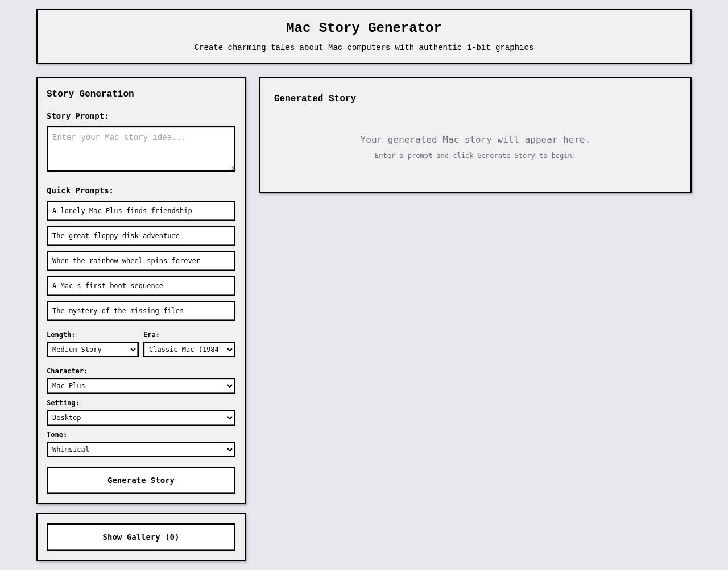The width and height of the screenshot is (728, 570).
Task: Choose 'The great floppy disk adventure' prompt
Action: 140,235
